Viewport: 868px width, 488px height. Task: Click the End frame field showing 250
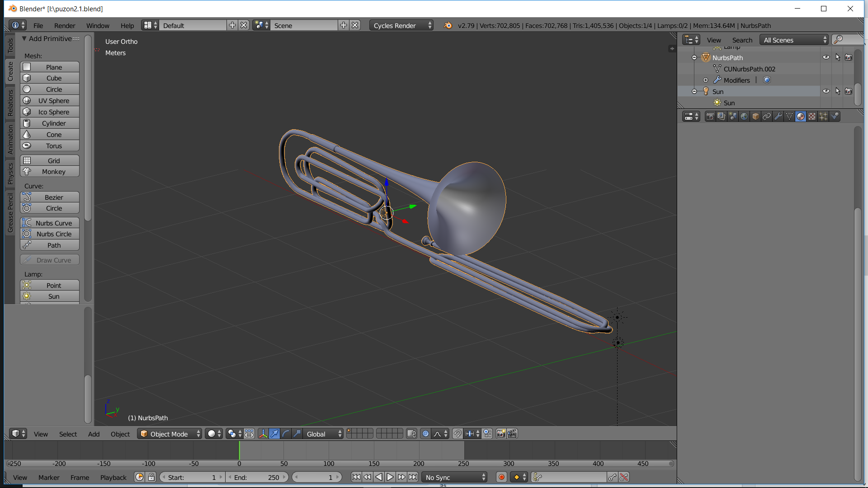(256, 477)
